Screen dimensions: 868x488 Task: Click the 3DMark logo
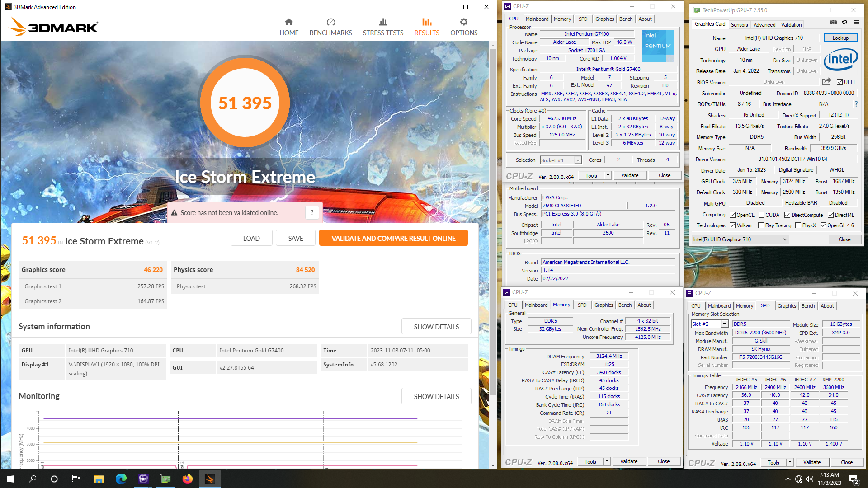point(53,27)
